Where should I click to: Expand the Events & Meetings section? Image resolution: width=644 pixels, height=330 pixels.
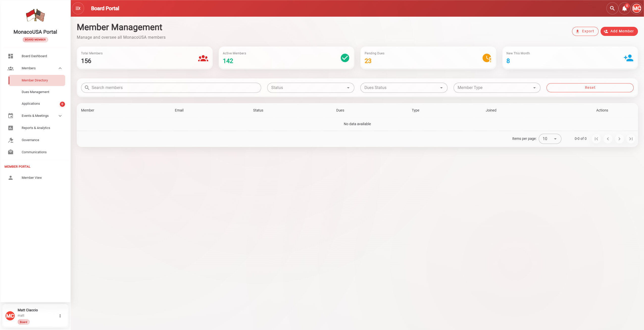click(x=60, y=116)
